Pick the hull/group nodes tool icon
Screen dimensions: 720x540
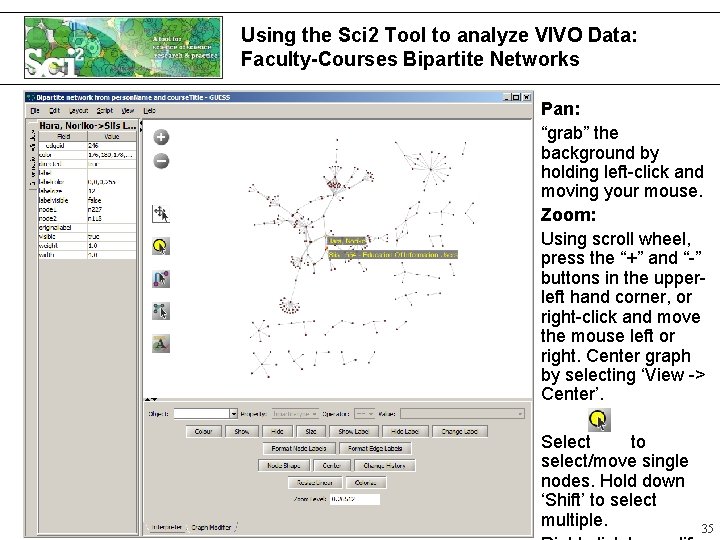[x=161, y=311]
